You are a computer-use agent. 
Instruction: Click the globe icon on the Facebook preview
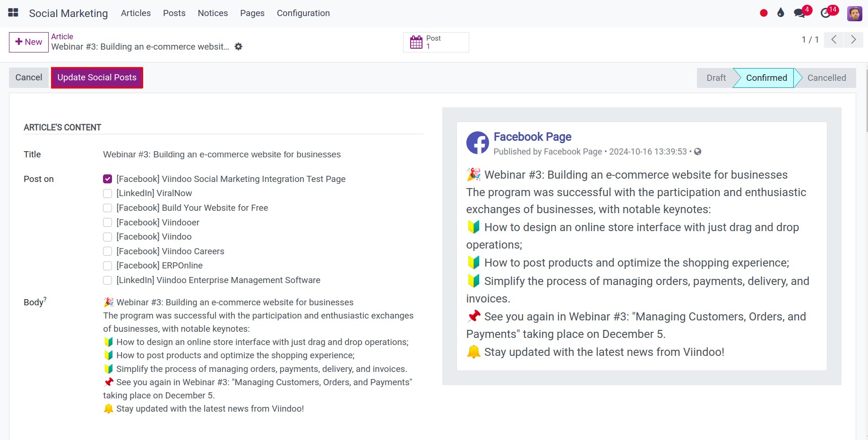tap(698, 151)
